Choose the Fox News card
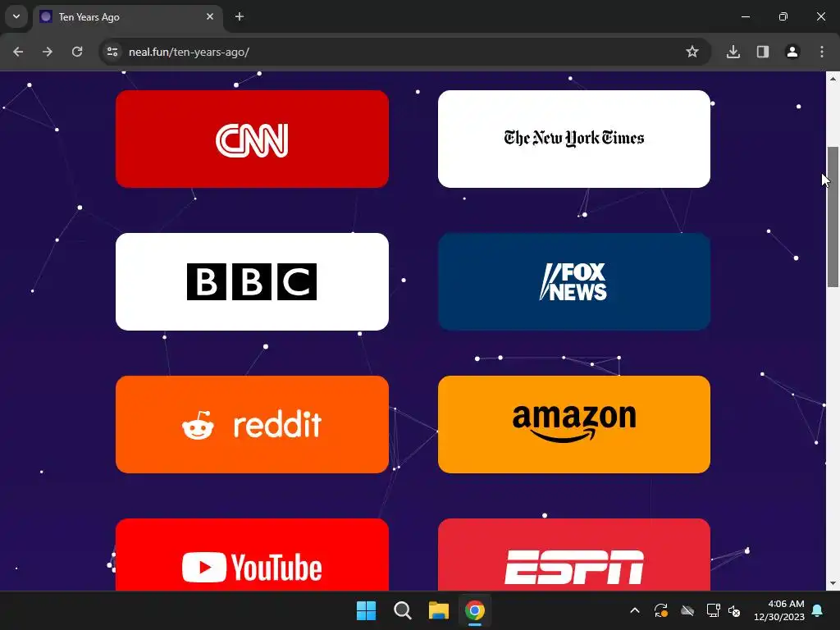 [x=573, y=281]
